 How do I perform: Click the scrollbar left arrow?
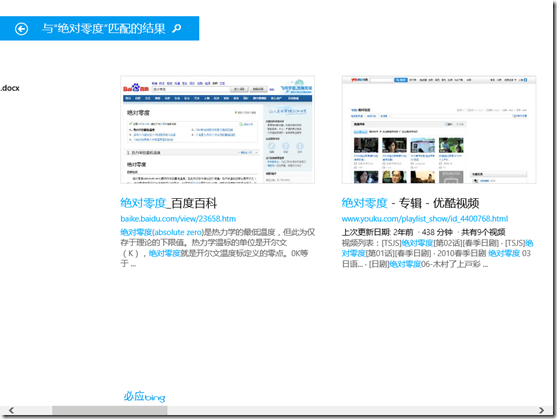click(x=11, y=410)
